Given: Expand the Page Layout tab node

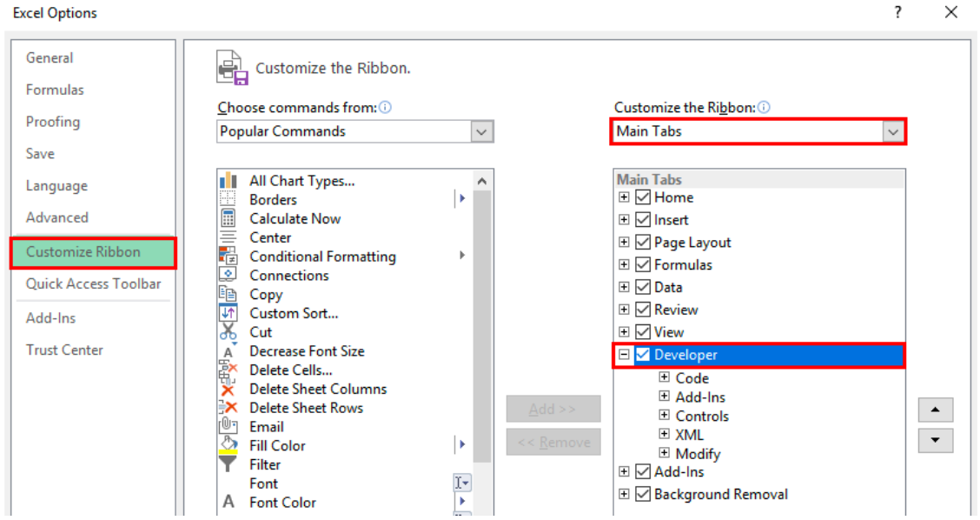Looking at the screenshot, I should [624, 242].
